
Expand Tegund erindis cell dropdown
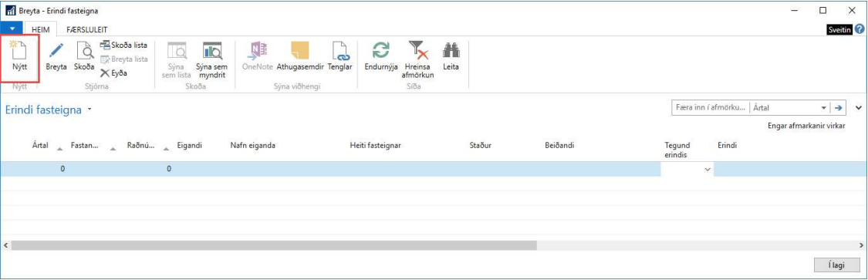tap(707, 170)
